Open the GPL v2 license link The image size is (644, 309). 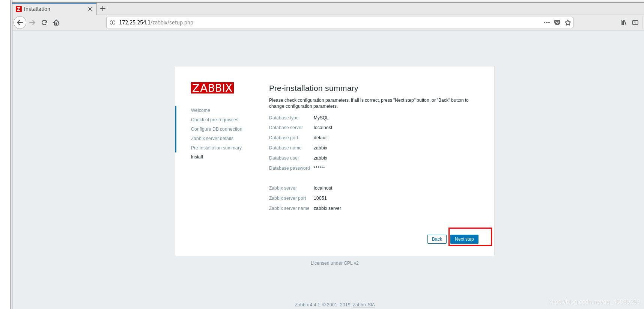(351, 263)
